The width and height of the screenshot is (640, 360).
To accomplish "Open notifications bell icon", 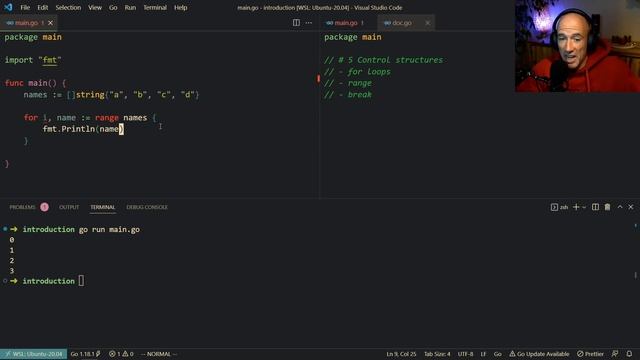I will pyautogui.click(x=629, y=354).
